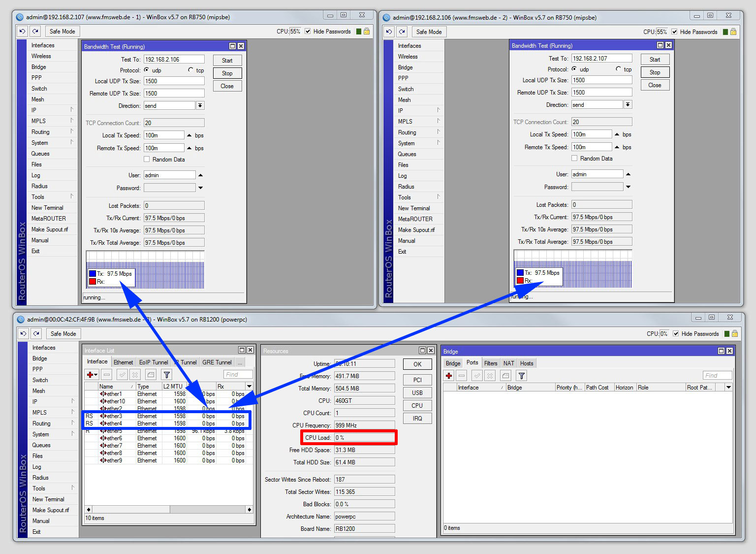This screenshot has height=554, width=756.
Task: Open EoIP Tunnel tab in Interface List
Action: point(153,362)
